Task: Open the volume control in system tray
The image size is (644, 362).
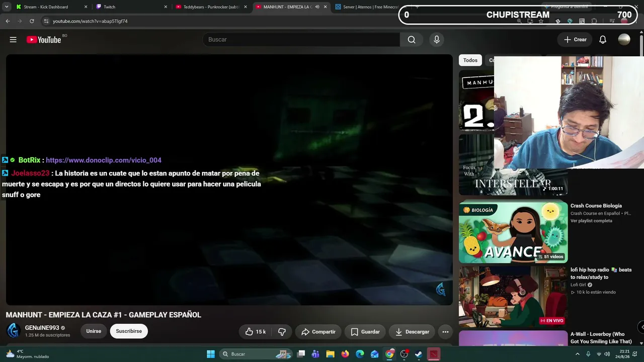Action: [607, 354]
